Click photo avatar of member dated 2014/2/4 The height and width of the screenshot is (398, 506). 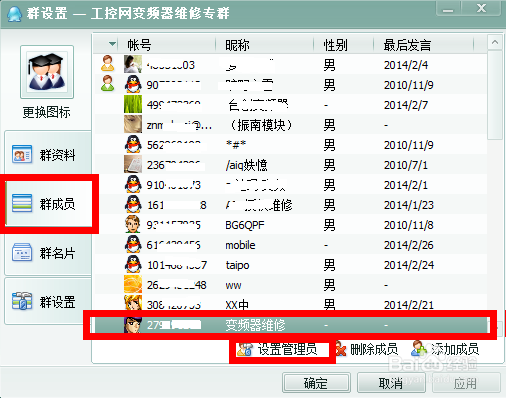tap(133, 64)
